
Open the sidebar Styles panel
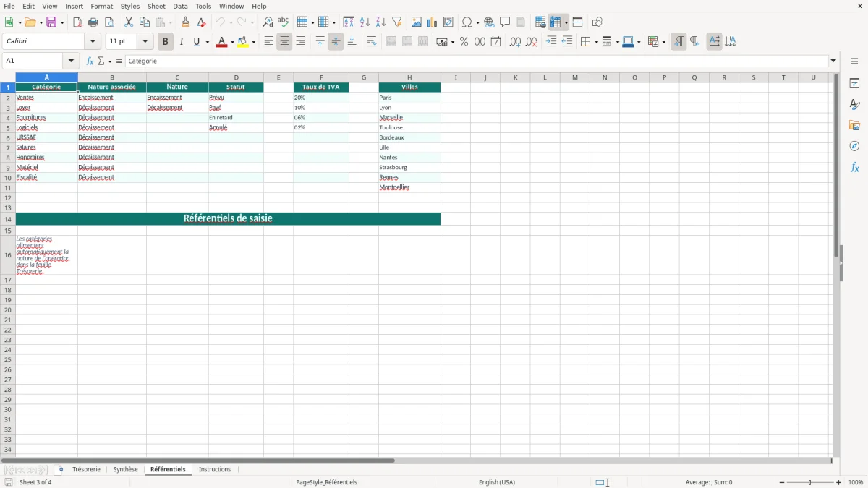[854, 104]
